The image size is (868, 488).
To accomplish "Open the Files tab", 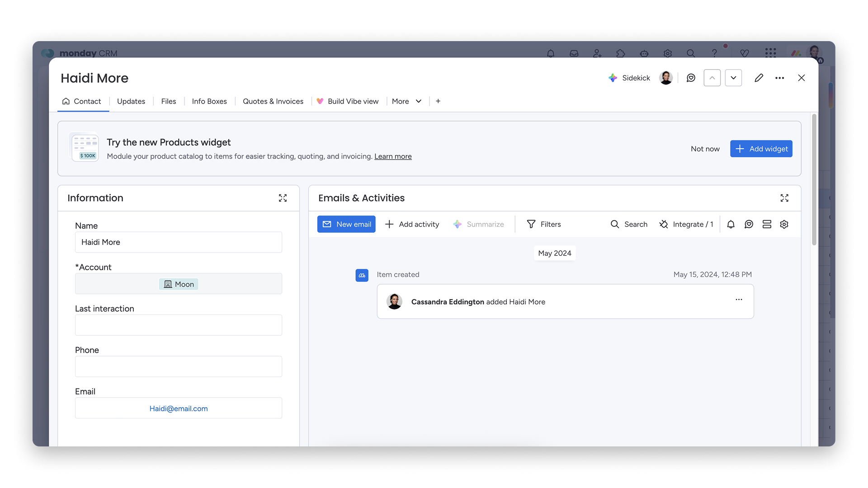I will point(169,101).
